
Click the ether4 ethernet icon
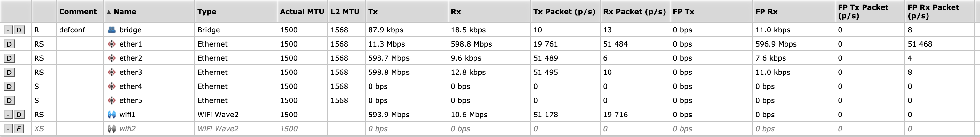(x=111, y=86)
